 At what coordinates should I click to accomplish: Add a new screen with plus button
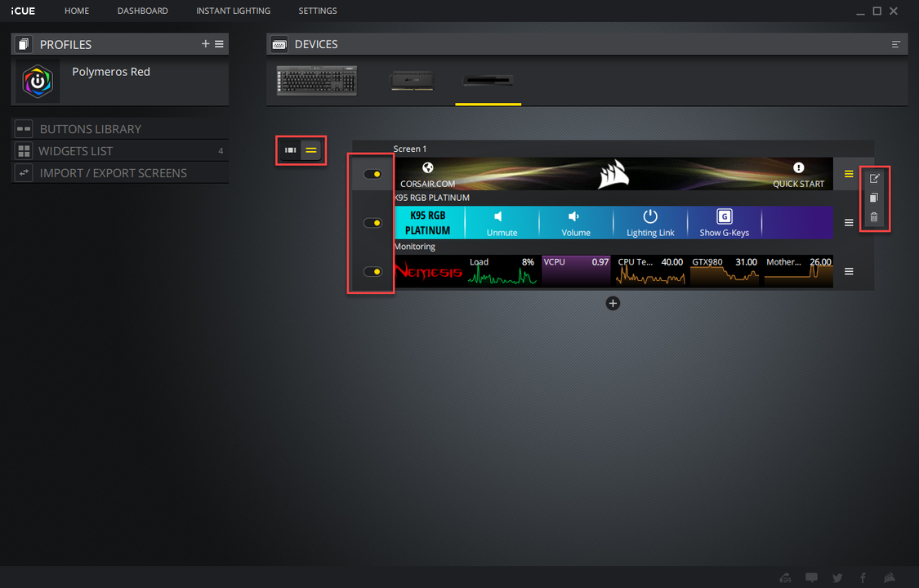[613, 303]
